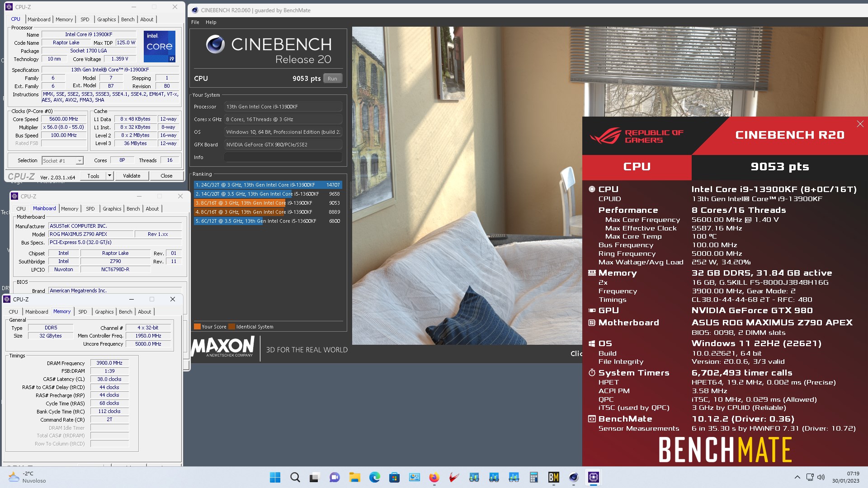
Task: Open the SPD tab in top CPU-Z window
Action: (x=85, y=19)
